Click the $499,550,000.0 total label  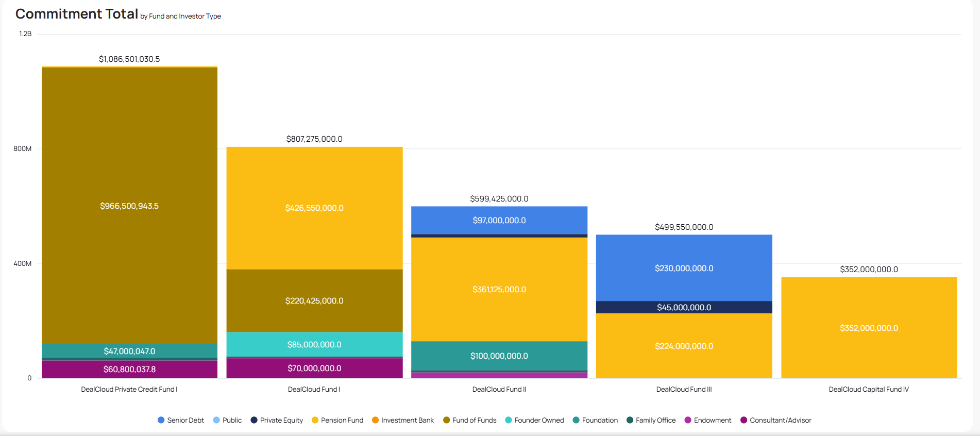(x=684, y=227)
